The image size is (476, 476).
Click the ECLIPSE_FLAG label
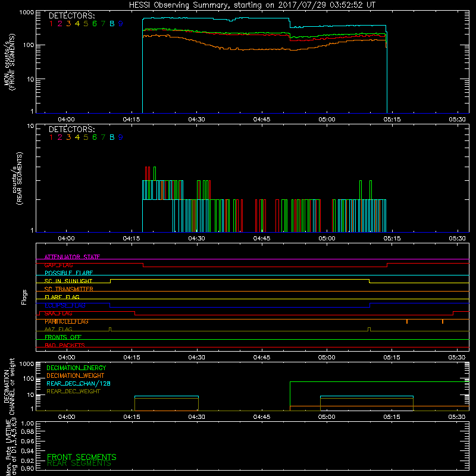(65, 305)
